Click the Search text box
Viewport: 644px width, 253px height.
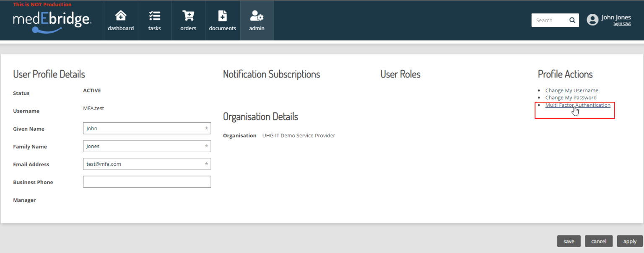coord(549,20)
